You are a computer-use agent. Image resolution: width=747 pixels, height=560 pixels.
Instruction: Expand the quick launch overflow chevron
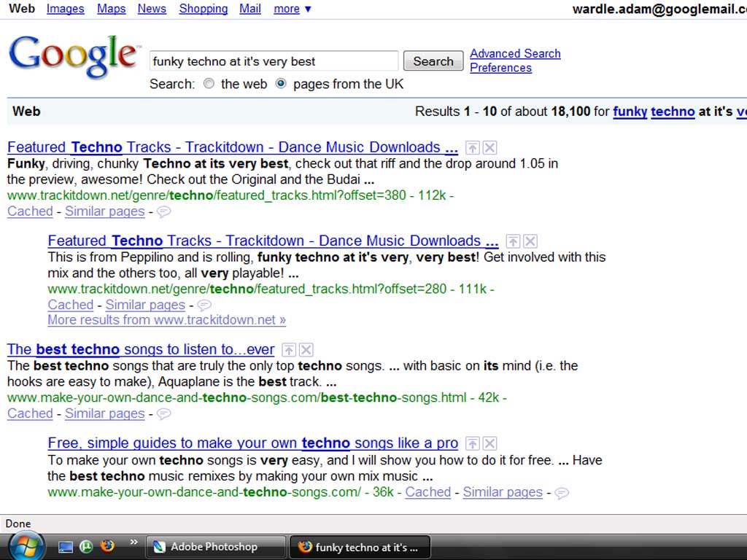[x=133, y=542]
